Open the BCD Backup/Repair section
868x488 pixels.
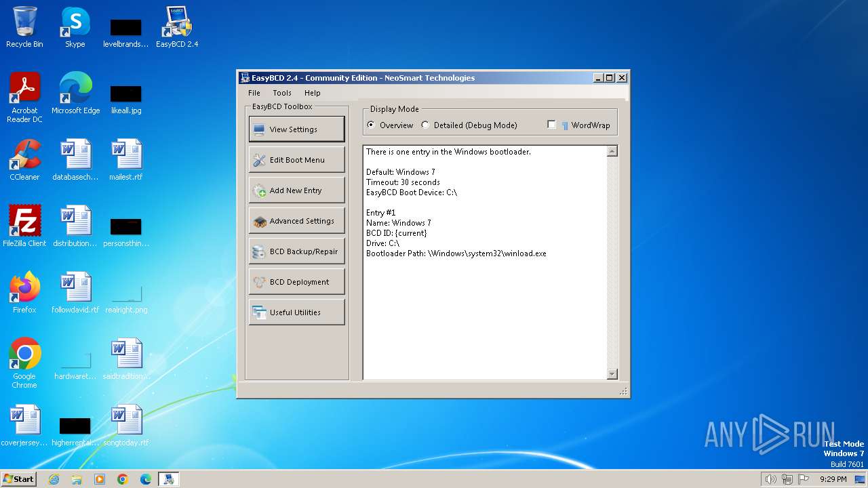point(296,251)
